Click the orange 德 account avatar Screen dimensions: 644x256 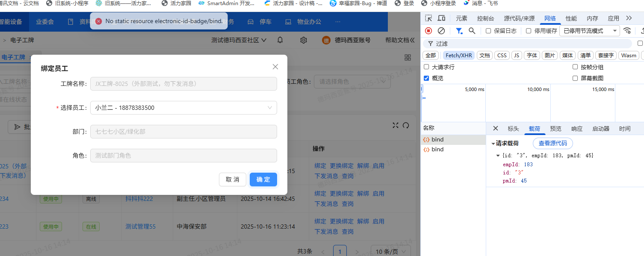tap(326, 40)
